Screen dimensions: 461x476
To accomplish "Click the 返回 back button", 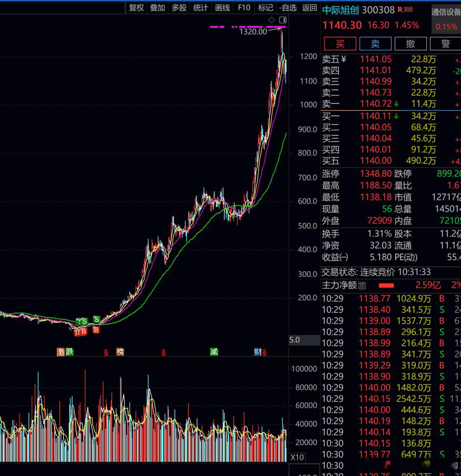I will coord(310,7).
